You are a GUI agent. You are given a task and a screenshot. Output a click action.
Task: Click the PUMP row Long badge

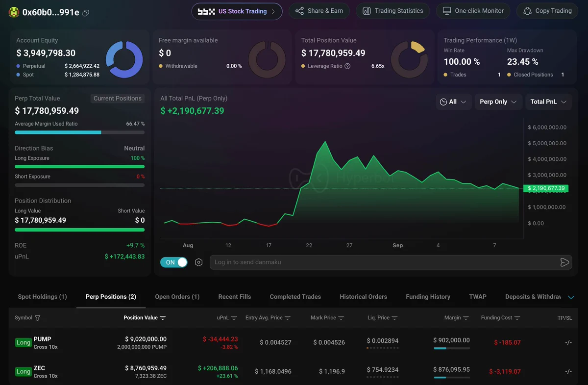click(23, 343)
